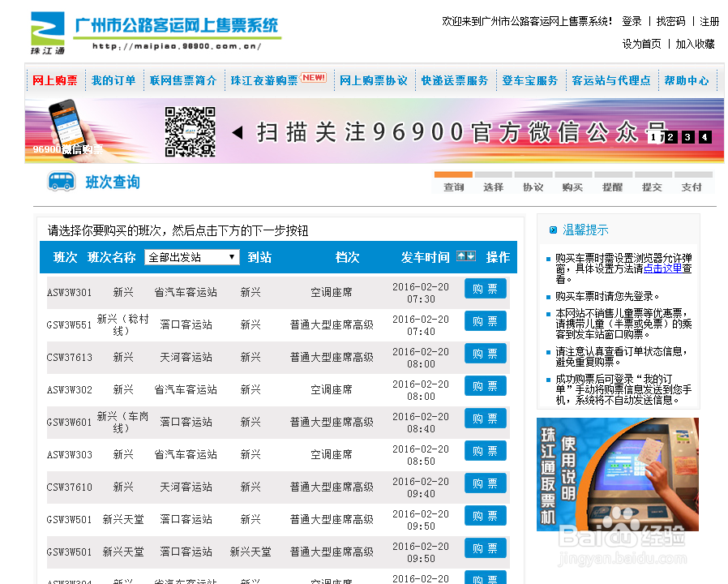Buy ticket for GSW3W501 arriving 新兴
This screenshot has height=584, width=728.
point(485,516)
